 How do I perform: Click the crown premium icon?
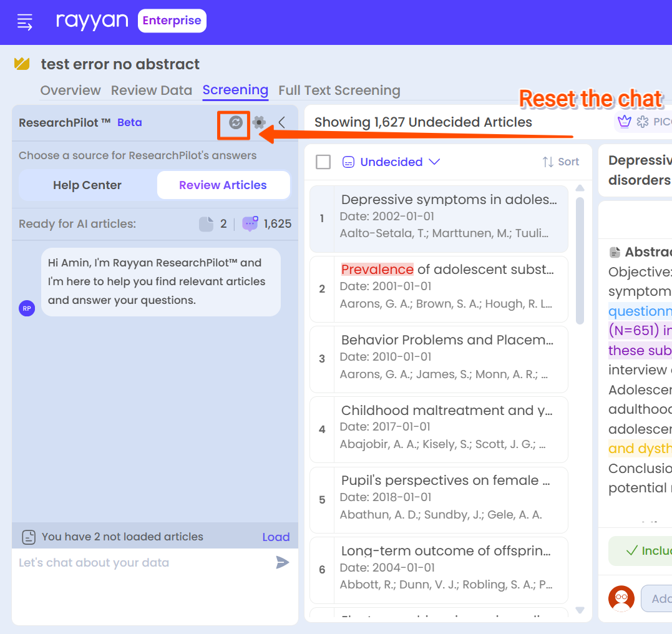624,122
